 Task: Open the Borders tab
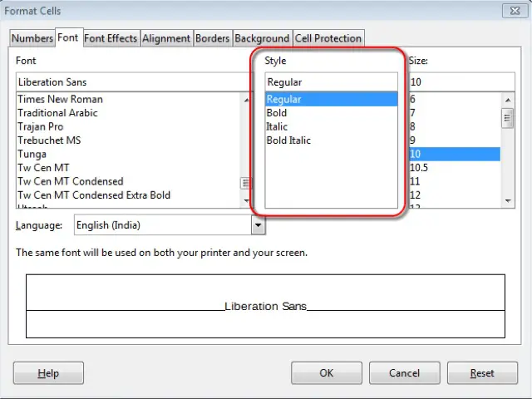[213, 38]
